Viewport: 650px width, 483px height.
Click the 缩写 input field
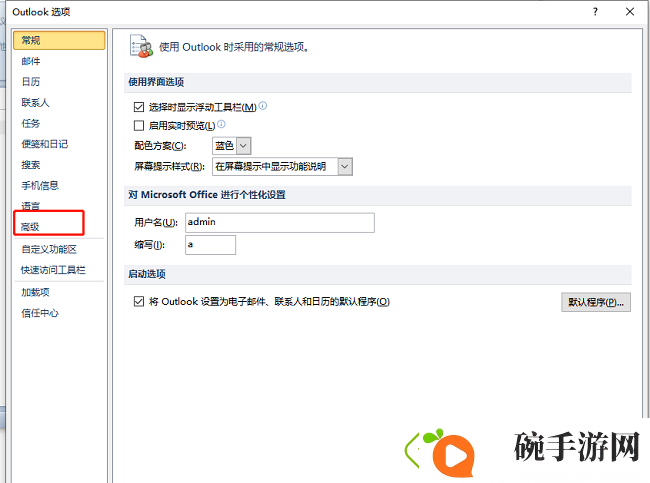click(211, 245)
